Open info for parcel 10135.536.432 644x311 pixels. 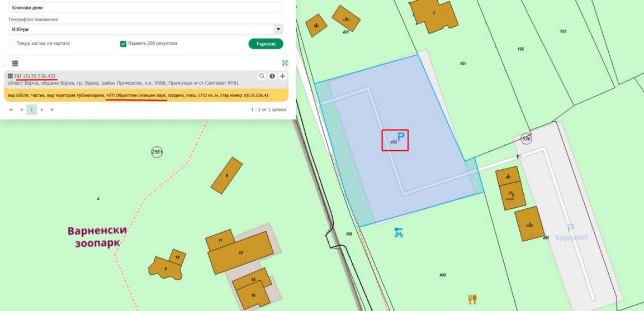pos(272,76)
